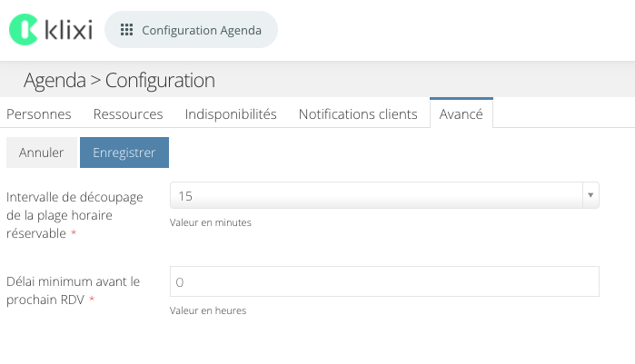Select the Avancé tab

click(x=461, y=113)
